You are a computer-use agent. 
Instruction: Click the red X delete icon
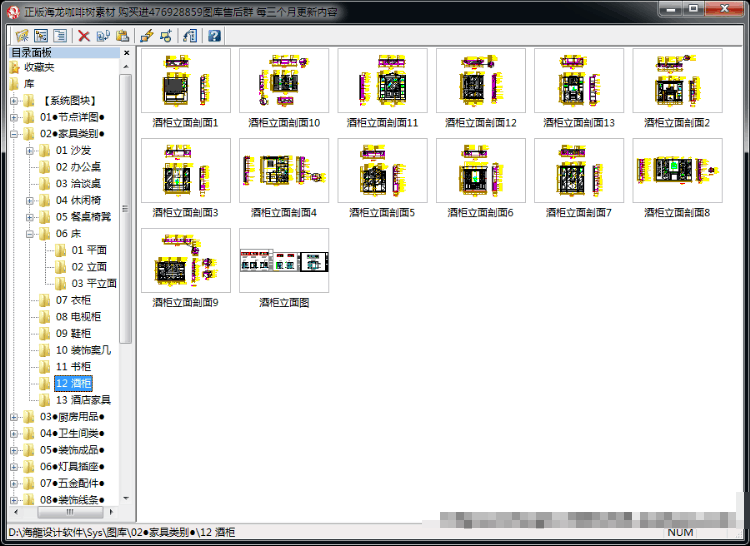(84, 36)
